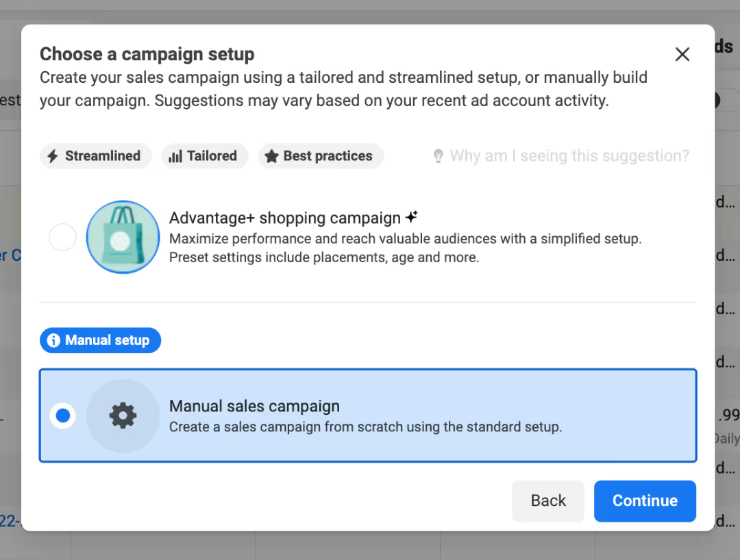Viewport: 740px width, 560px height.
Task: Close the campaign setup dialog
Action: pos(682,55)
